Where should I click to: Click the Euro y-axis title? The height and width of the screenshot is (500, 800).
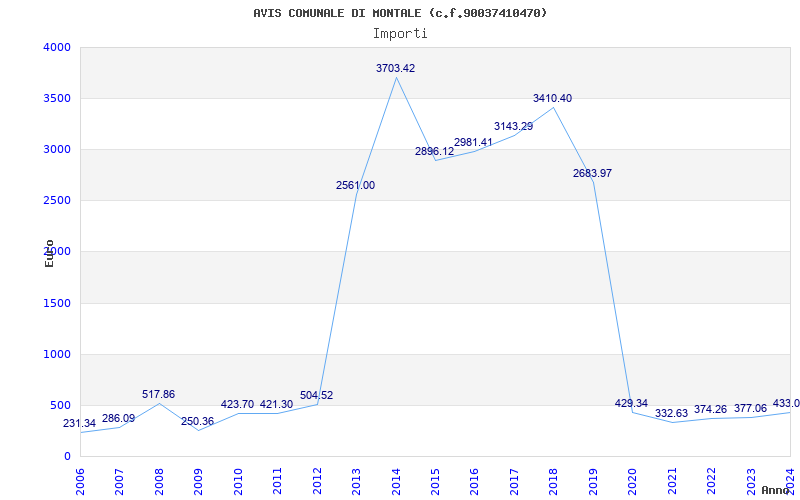49,254
